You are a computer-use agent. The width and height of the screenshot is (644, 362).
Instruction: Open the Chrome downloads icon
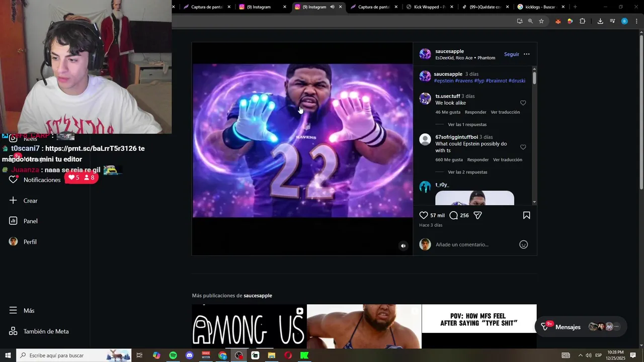[600, 21]
